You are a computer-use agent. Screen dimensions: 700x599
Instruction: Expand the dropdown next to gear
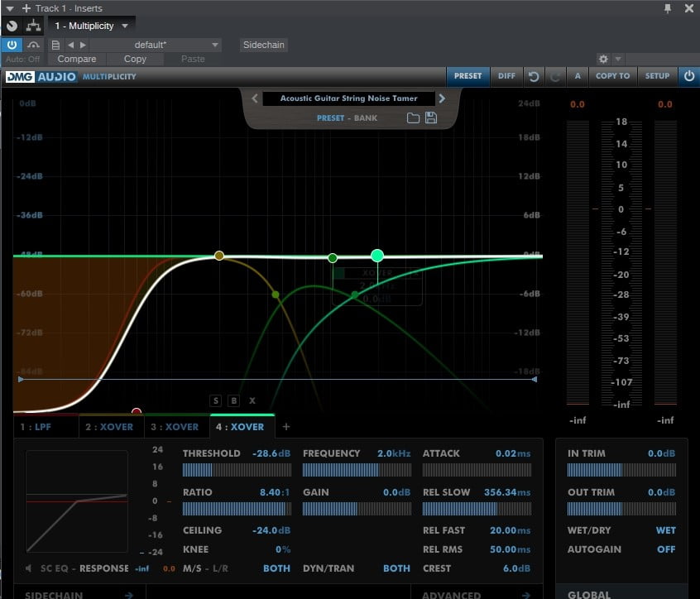click(618, 59)
